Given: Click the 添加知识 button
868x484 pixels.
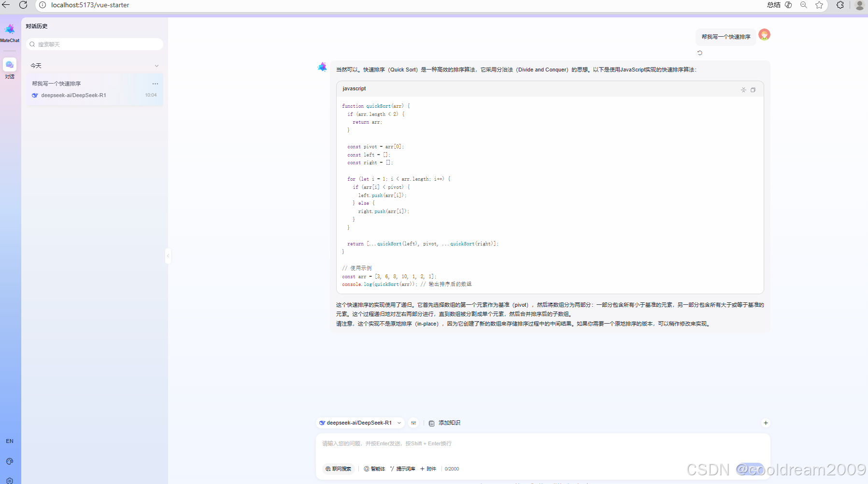Looking at the screenshot, I should [x=445, y=423].
